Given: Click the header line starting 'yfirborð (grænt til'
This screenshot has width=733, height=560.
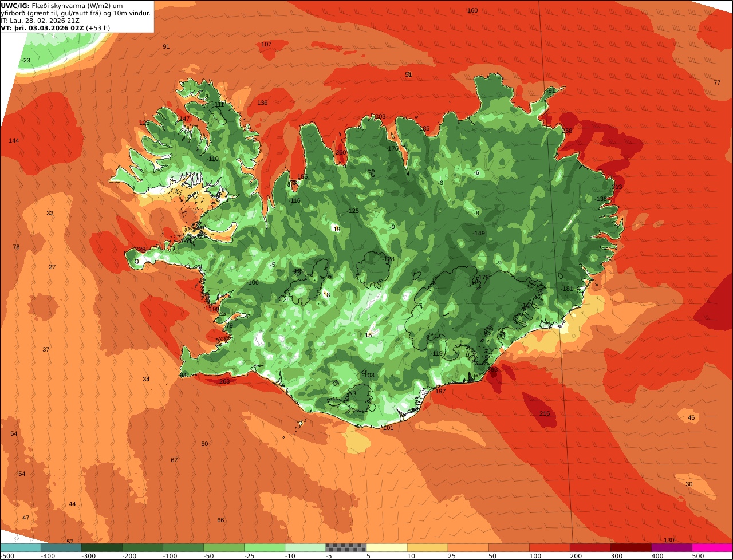Looking at the screenshot, I should [76, 13].
